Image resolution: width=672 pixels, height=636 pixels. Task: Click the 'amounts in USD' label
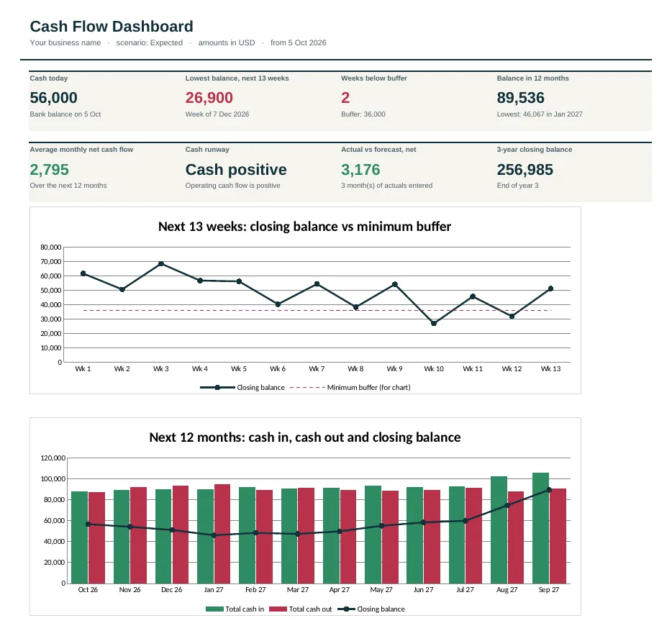click(x=227, y=43)
